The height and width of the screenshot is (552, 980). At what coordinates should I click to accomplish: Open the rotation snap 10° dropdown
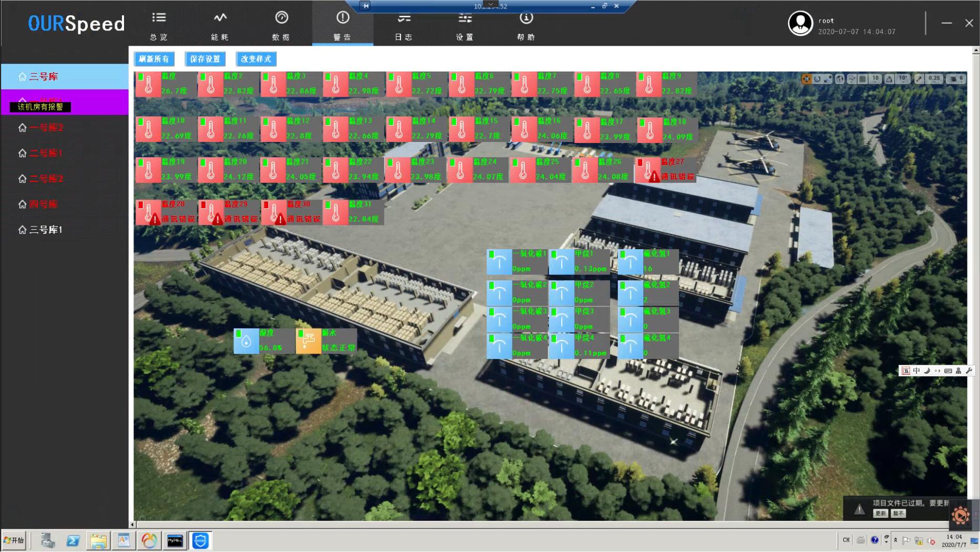point(903,79)
